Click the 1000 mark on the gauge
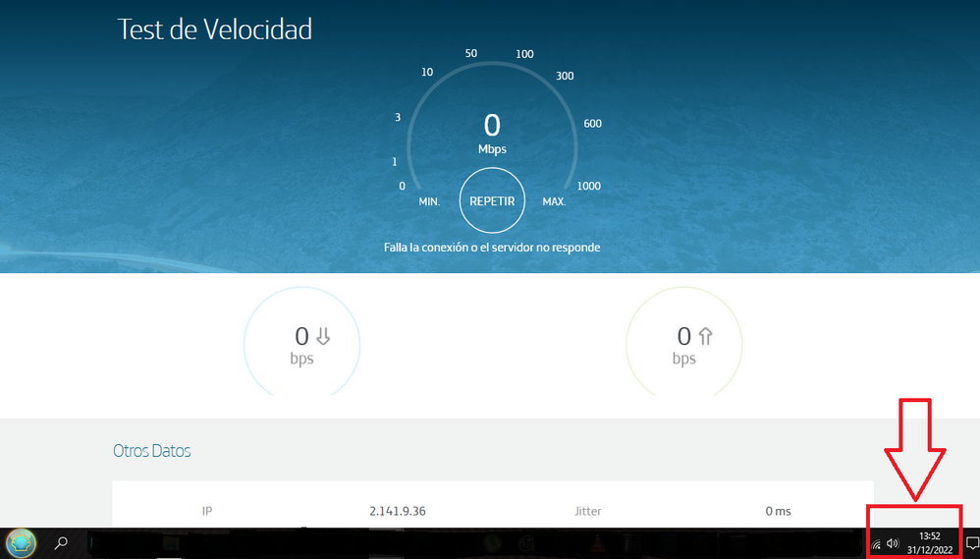 click(x=588, y=186)
